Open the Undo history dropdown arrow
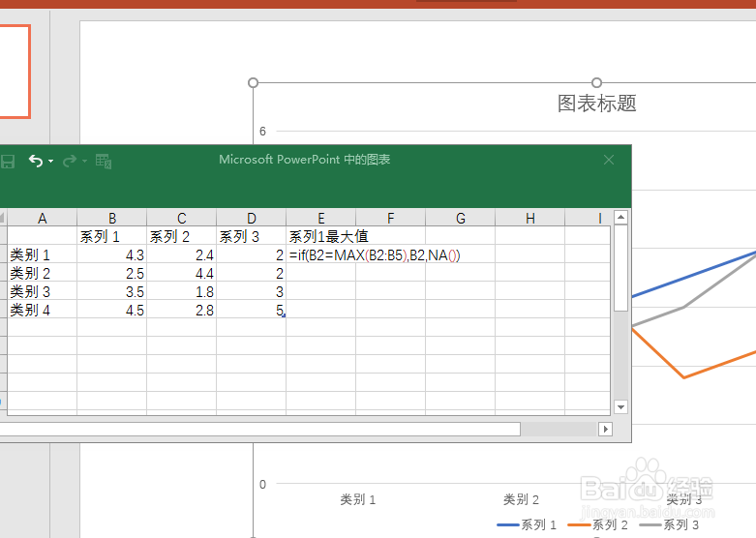The height and width of the screenshot is (538, 756). [x=50, y=161]
